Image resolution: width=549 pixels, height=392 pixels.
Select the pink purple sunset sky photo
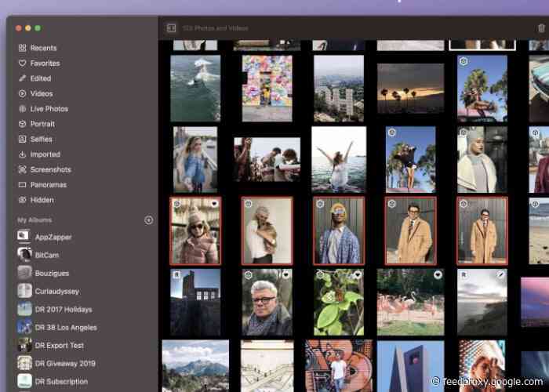535,302
